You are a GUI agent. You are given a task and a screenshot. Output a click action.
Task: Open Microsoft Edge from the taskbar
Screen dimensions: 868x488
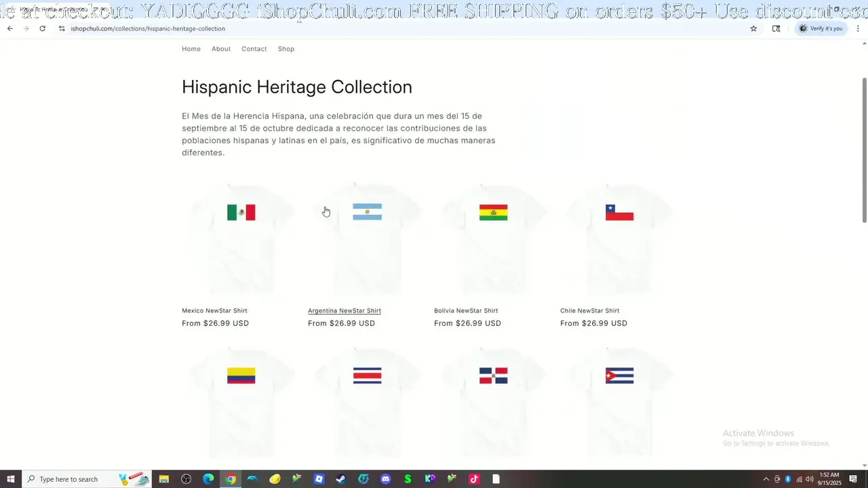pyautogui.click(x=208, y=479)
